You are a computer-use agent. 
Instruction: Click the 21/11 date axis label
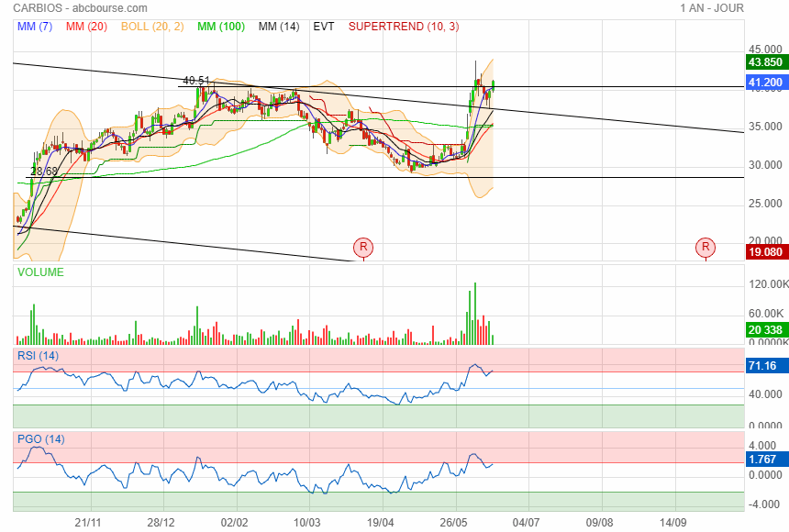(x=87, y=523)
